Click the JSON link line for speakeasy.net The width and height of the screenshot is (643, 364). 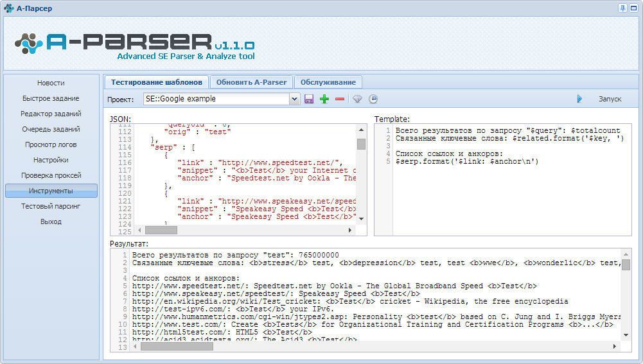coord(267,202)
